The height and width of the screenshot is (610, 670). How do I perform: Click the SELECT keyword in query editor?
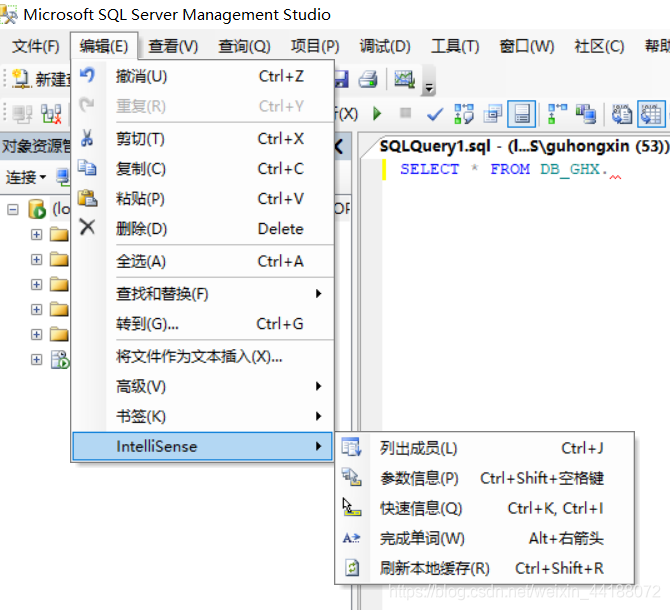[x=429, y=169]
